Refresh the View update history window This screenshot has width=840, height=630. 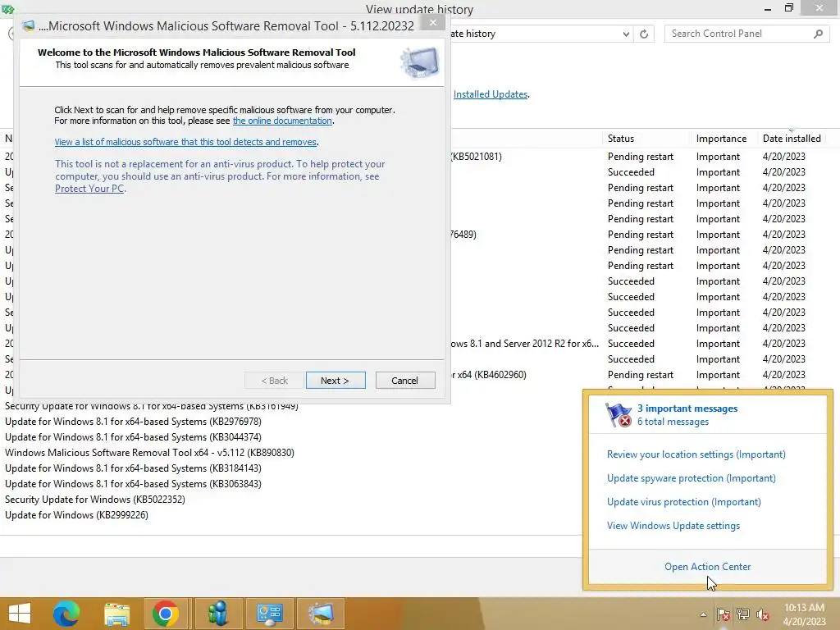(x=644, y=34)
